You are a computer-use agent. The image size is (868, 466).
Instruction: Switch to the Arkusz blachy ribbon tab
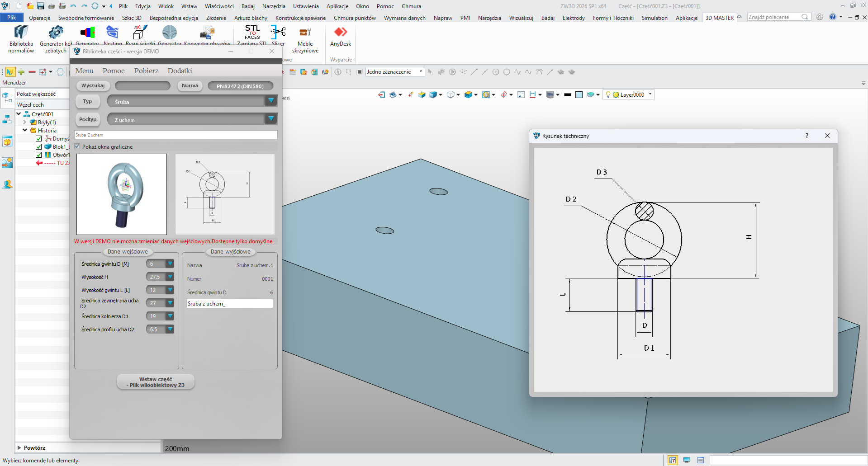tap(251, 18)
